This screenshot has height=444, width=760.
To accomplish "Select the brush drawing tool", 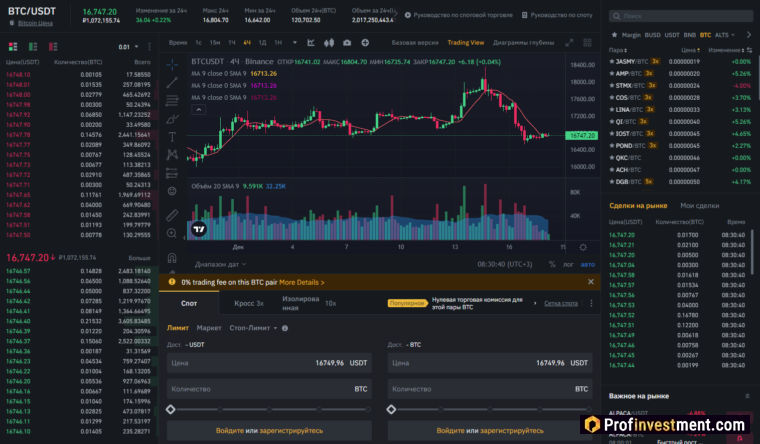I will [x=172, y=119].
